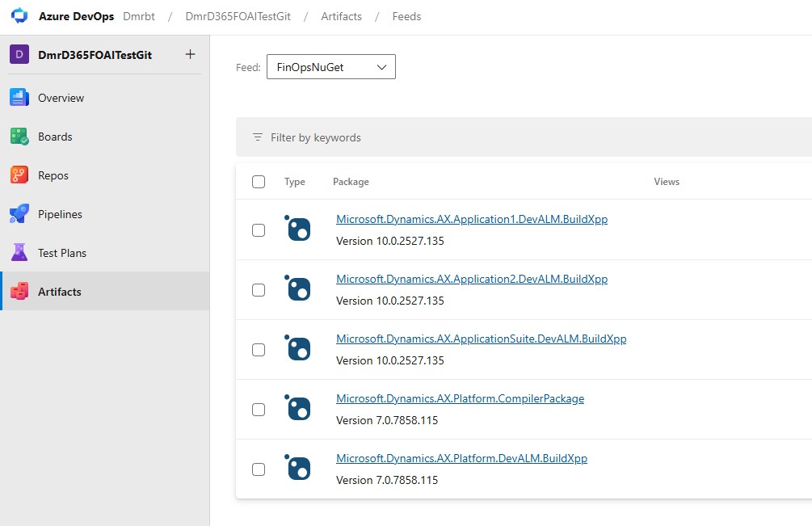The width and height of the screenshot is (812, 526).
Task: Click NuGet icon for Application1.DevALM.BuildXpp
Action: point(298,229)
